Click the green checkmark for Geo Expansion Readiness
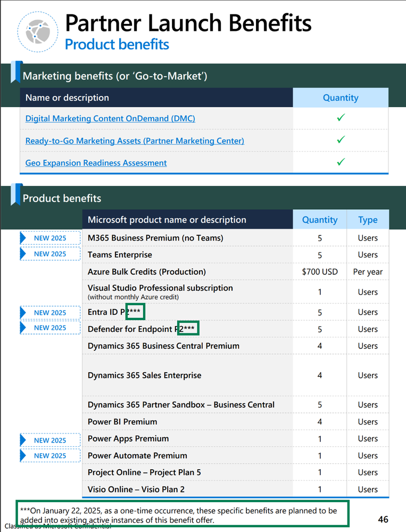The image size is (406, 532). pyautogui.click(x=341, y=162)
